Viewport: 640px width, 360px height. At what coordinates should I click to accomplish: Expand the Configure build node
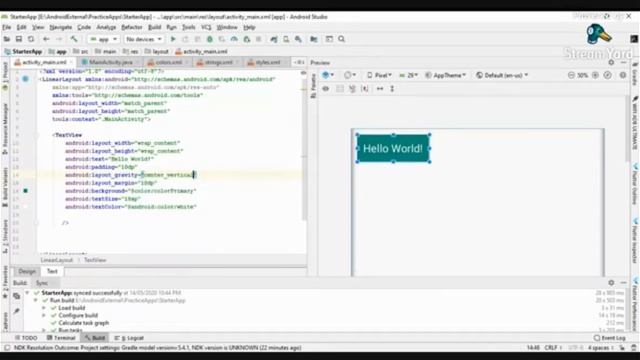(x=44, y=315)
